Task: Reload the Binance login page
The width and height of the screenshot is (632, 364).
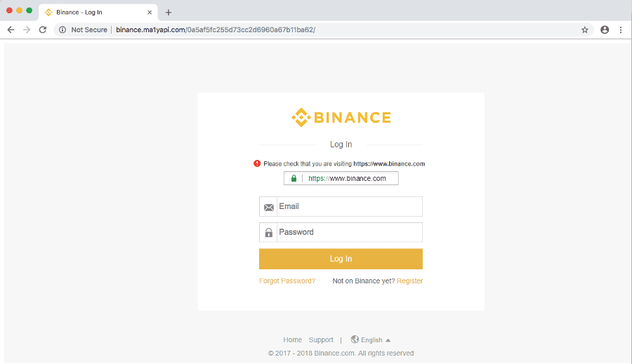Action: click(x=43, y=29)
